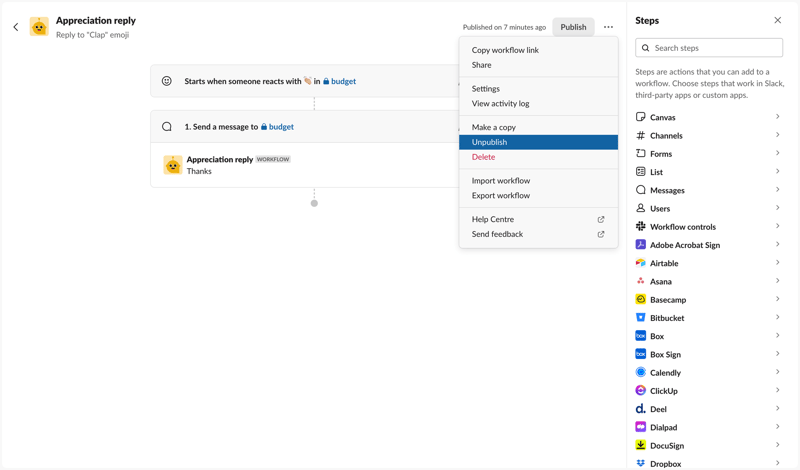The image size is (800, 470).
Task: Expand the Messages steps chevron
Action: point(778,190)
